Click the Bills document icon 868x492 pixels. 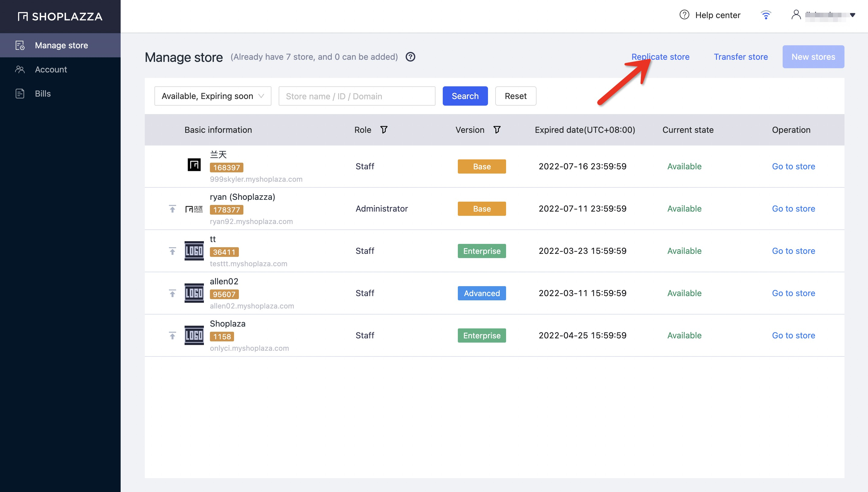click(20, 94)
